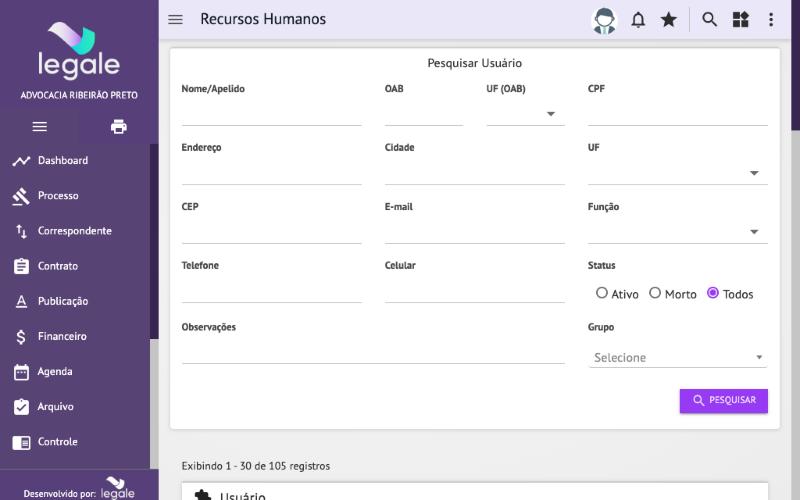Image resolution: width=800 pixels, height=500 pixels.
Task: Click the Controle book icon
Action: (x=21, y=442)
